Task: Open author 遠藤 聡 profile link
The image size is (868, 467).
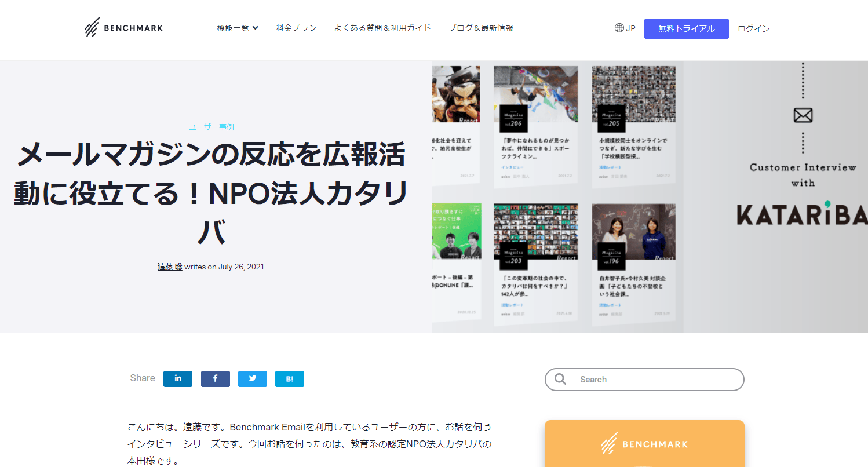Action: click(170, 267)
